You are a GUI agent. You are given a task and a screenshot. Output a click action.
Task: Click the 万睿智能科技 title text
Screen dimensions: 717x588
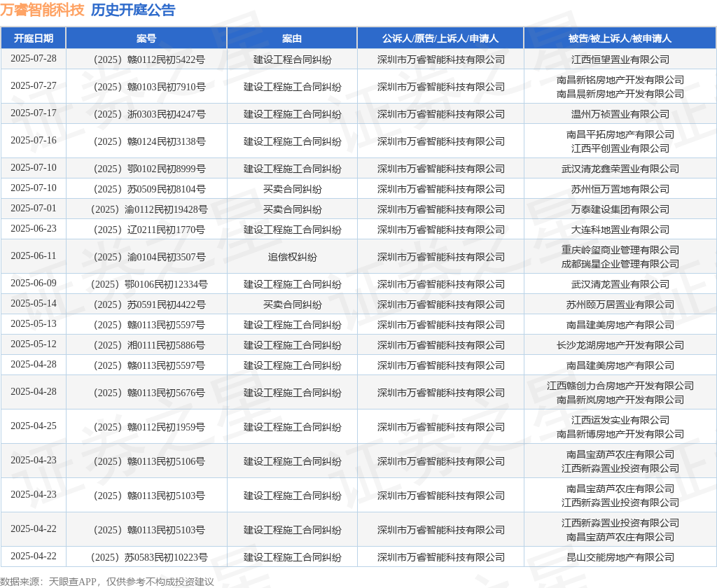[42, 10]
